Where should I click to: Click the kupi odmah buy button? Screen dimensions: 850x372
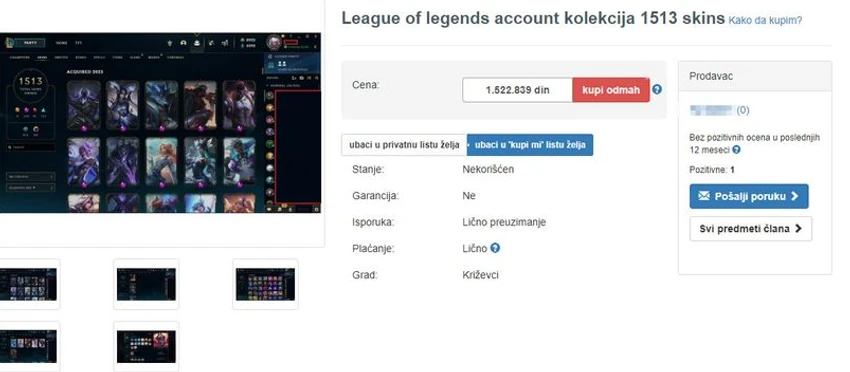(611, 90)
